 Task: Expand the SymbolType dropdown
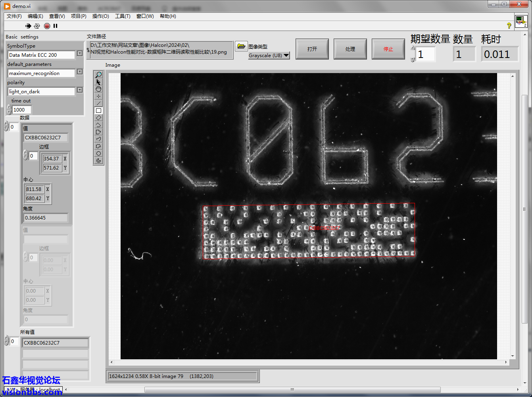click(80, 54)
